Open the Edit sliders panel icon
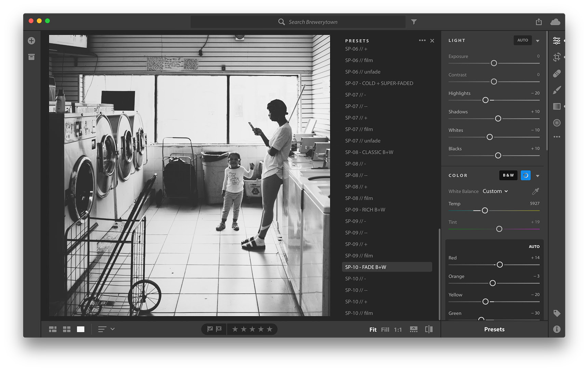Viewport: 588px width, 370px height. coord(557,41)
